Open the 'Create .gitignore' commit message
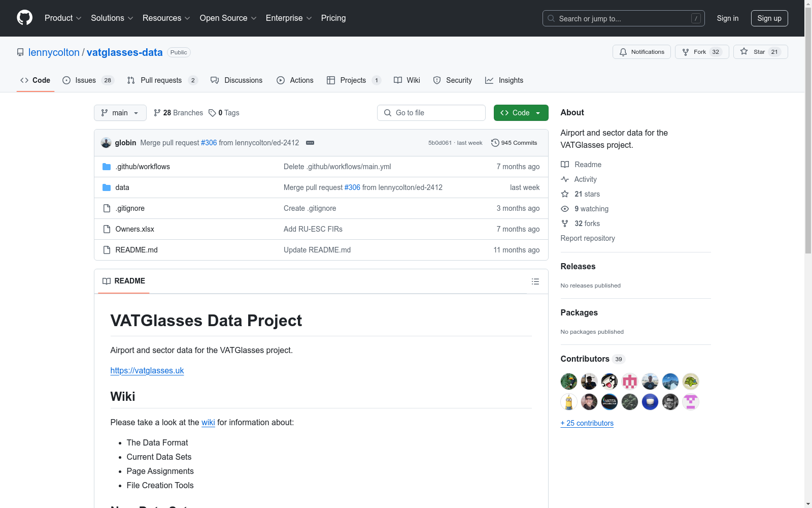The image size is (812, 508). (x=310, y=208)
